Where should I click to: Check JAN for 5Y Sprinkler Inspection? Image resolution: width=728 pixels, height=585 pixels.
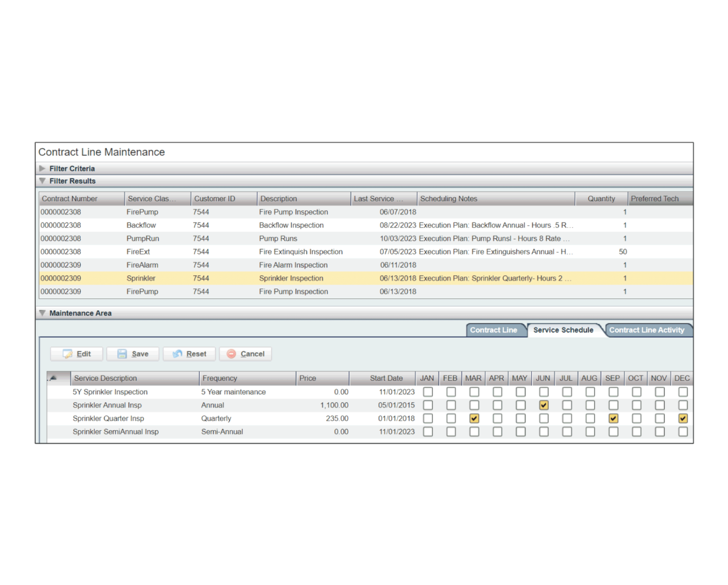tap(428, 392)
